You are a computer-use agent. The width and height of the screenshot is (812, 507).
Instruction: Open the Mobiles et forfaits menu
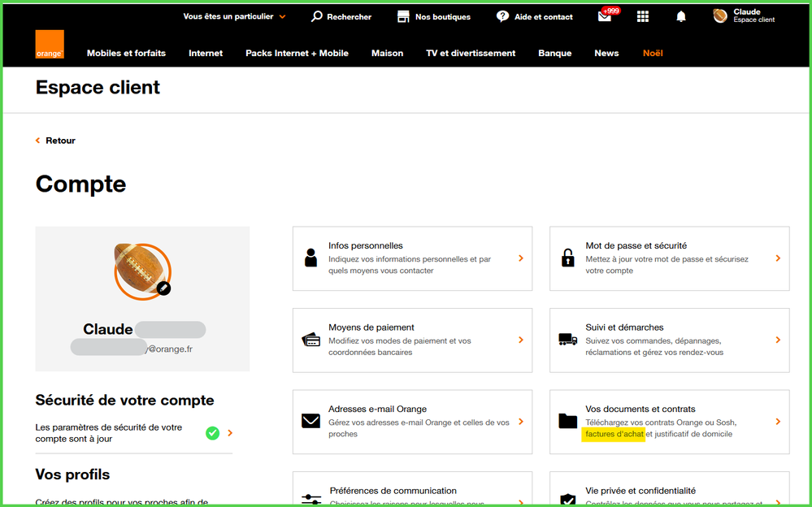pyautogui.click(x=126, y=54)
